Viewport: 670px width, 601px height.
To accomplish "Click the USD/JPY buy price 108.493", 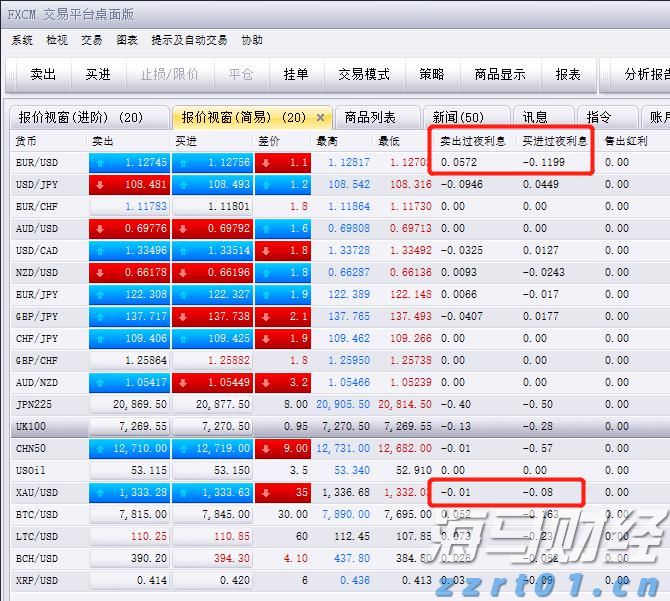I will (212, 185).
